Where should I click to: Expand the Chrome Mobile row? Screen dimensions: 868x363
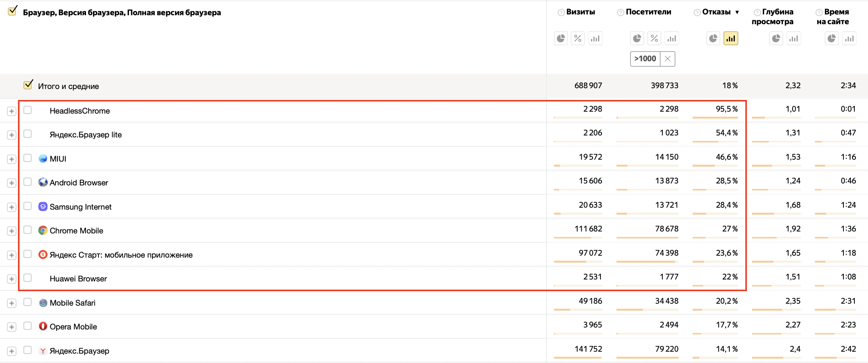[12, 231]
